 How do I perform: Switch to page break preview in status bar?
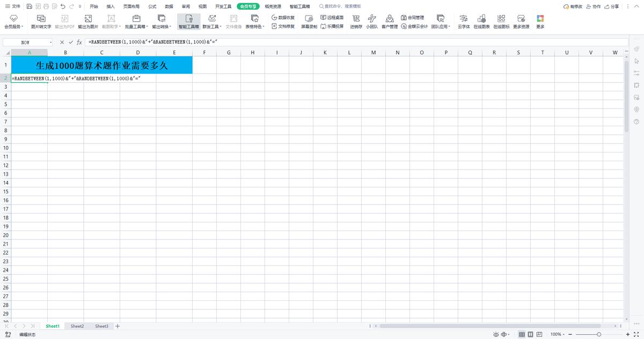[x=540, y=334]
